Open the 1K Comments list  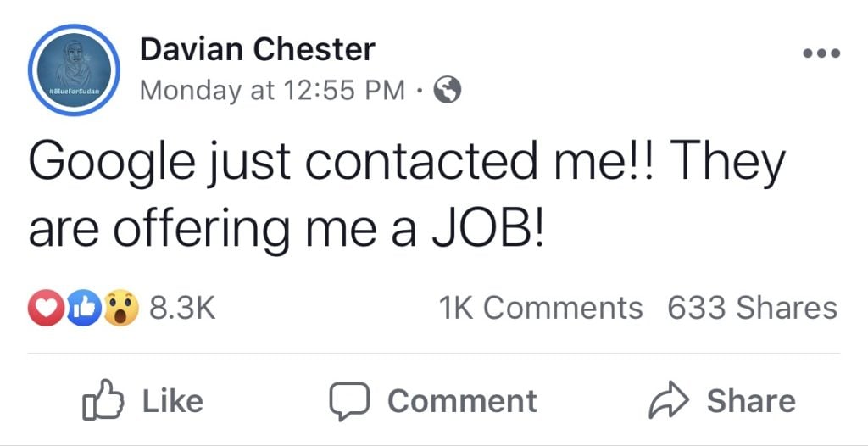coord(541,308)
